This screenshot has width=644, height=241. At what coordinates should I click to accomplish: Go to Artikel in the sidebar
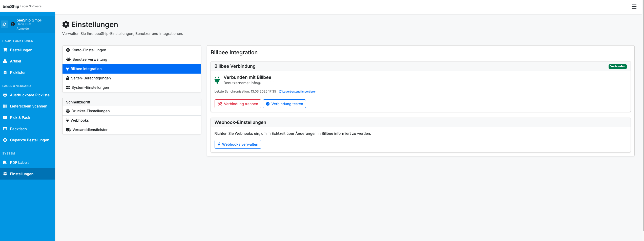[x=27, y=61]
